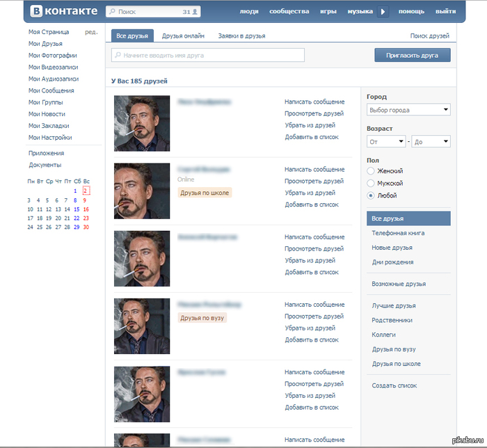The image size is (487, 448).
Task: Click the magnifier icon in friend name field
Action: pyautogui.click(x=118, y=55)
